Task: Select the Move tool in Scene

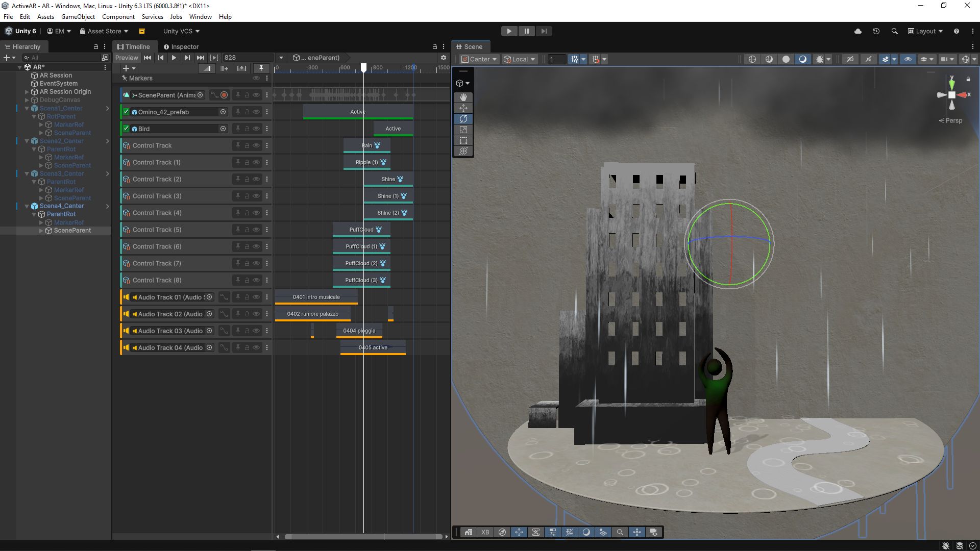Action: 463,108
